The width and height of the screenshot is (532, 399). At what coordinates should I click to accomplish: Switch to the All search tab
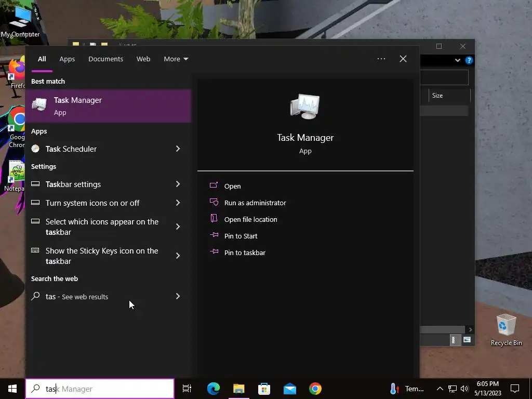click(x=42, y=59)
